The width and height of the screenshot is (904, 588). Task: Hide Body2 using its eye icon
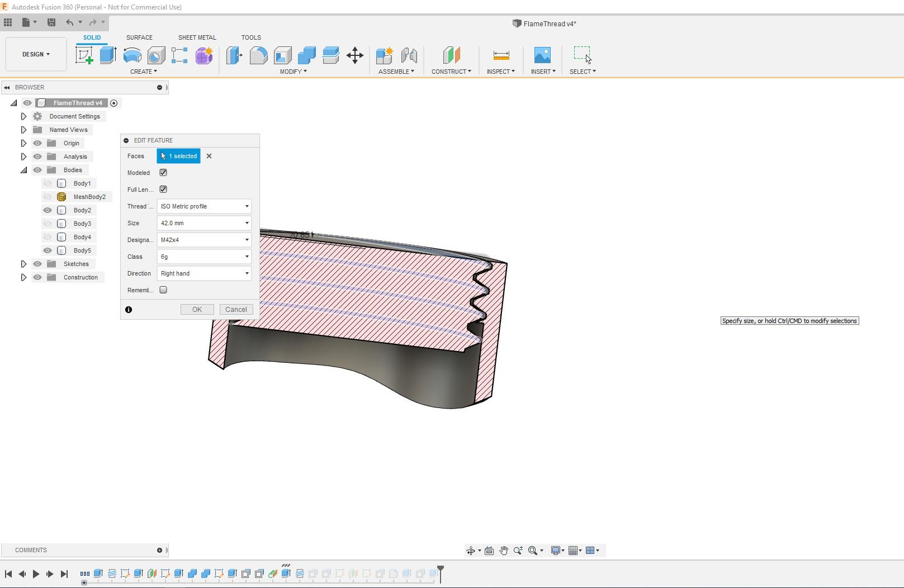point(48,210)
